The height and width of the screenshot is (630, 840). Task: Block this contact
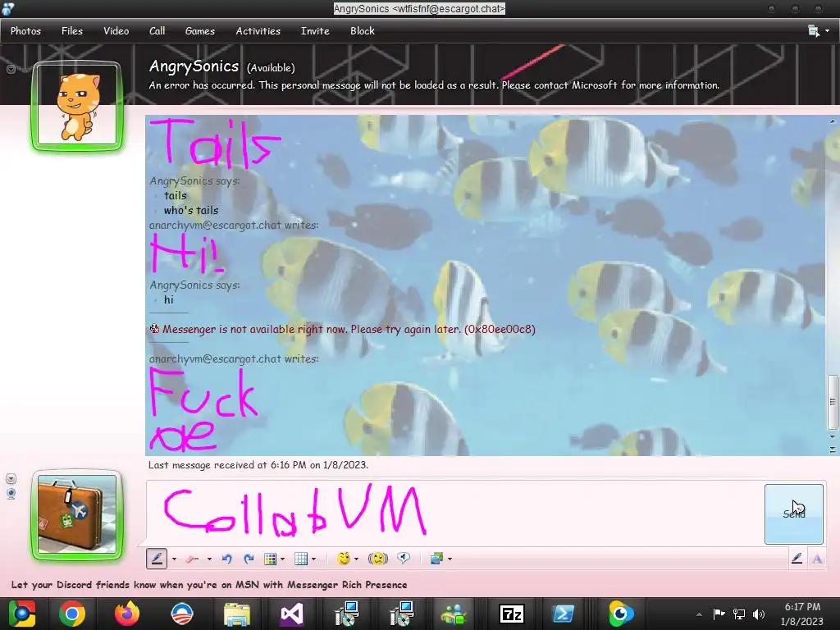(363, 31)
